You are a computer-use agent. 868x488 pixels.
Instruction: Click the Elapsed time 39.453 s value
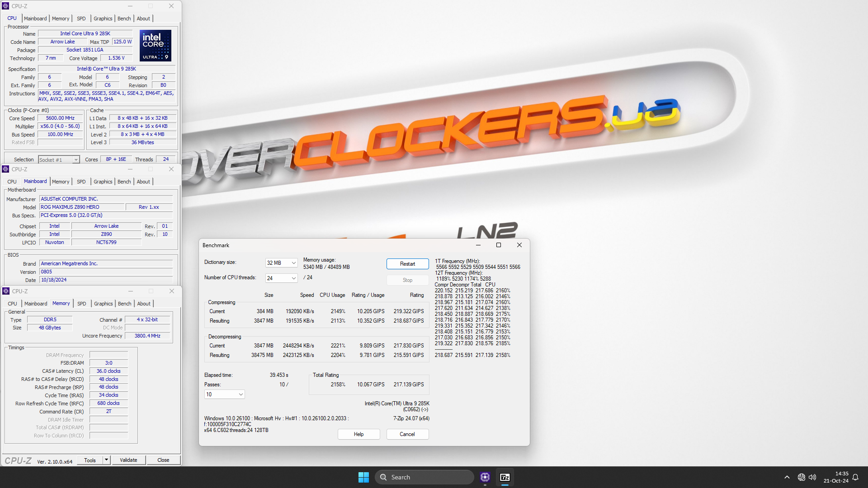(x=279, y=375)
